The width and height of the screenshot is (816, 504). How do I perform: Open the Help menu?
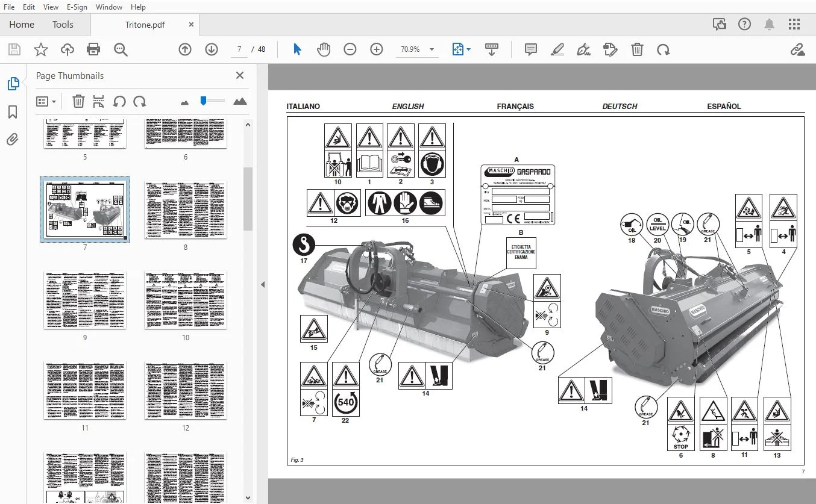coord(138,7)
